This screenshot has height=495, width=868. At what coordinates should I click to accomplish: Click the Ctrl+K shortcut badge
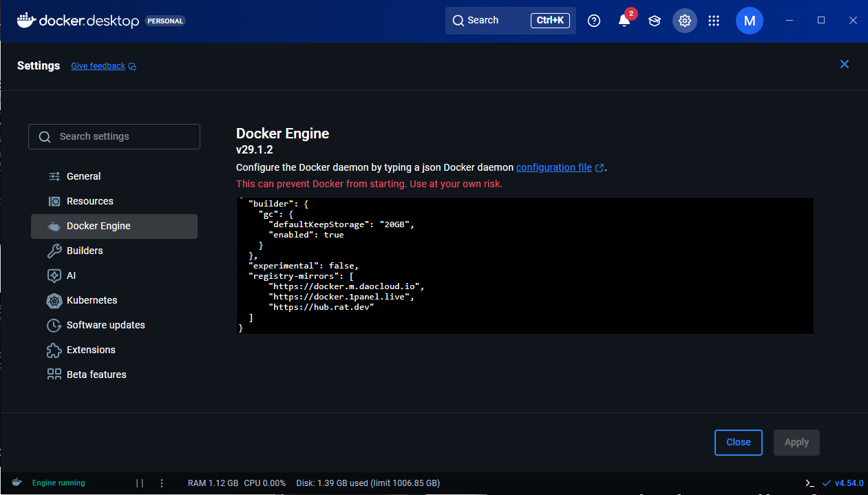(x=550, y=21)
